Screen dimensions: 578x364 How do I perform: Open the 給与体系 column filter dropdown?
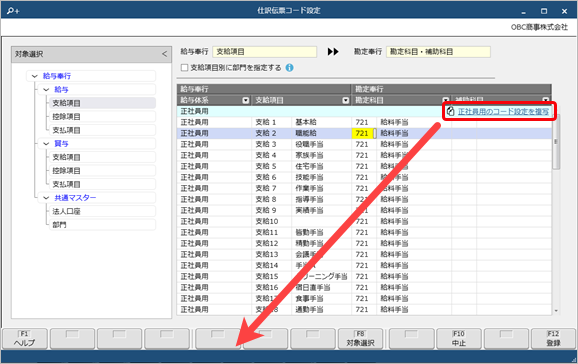[x=246, y=100]
